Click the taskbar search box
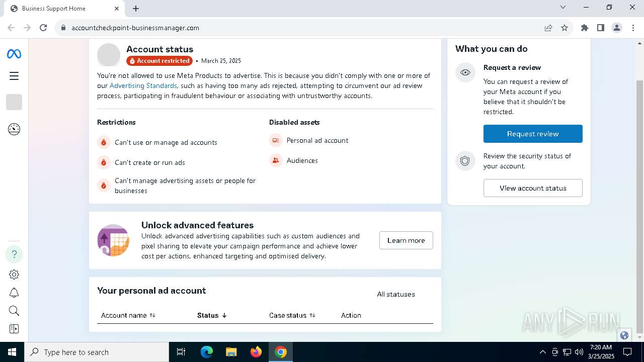This screenshot has height=362, width=644. point(97,352)
